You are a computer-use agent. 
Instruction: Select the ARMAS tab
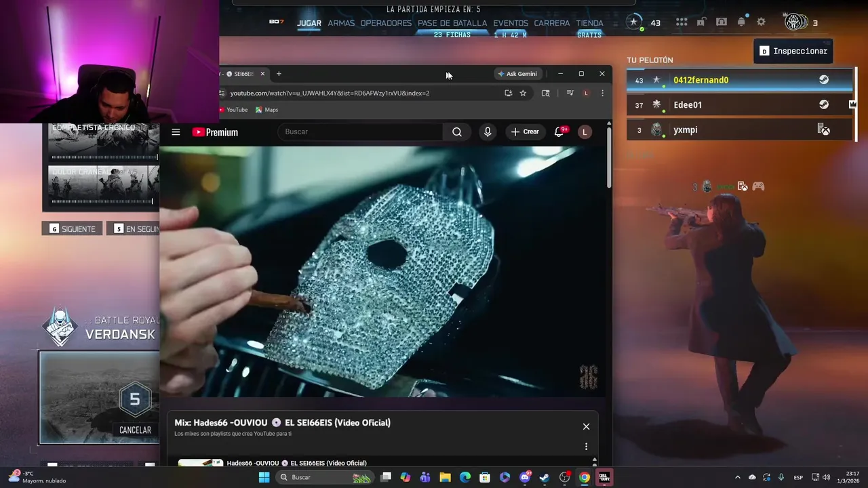coord(341,23)
